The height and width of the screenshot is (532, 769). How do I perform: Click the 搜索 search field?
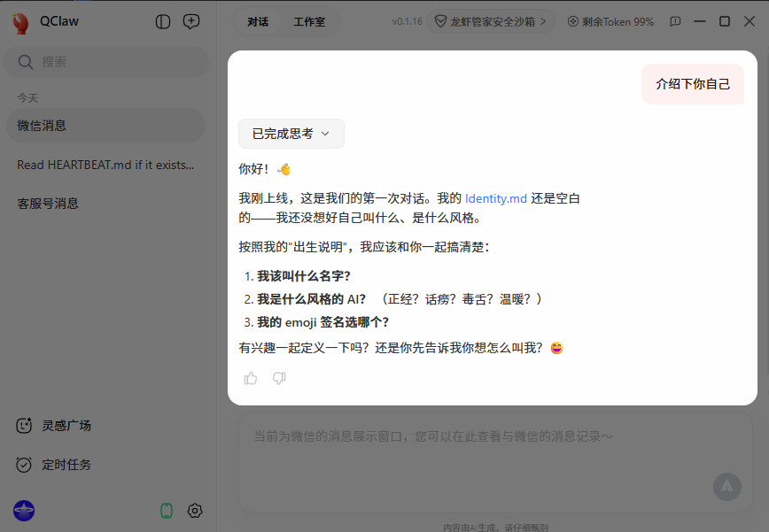(x=105, y=62)
